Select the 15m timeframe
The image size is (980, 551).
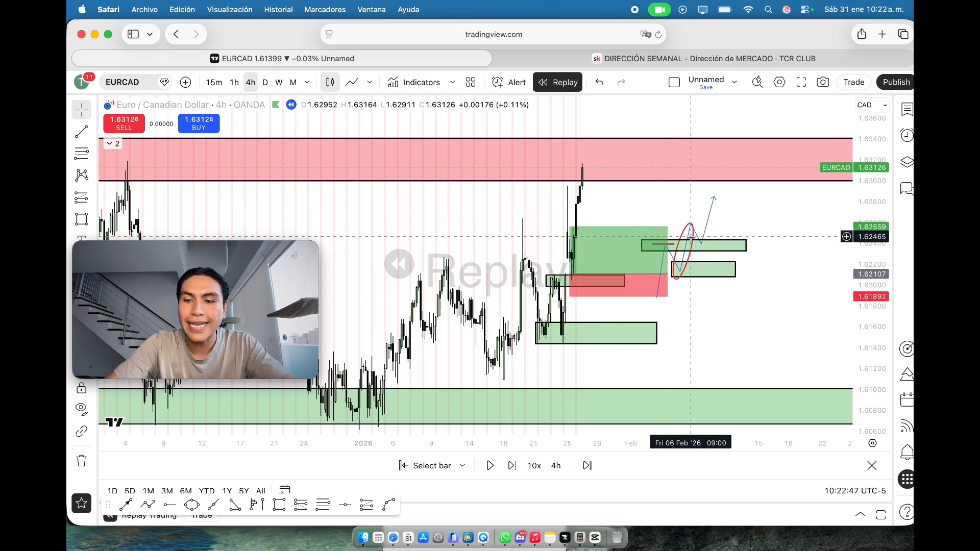point(214,82)
